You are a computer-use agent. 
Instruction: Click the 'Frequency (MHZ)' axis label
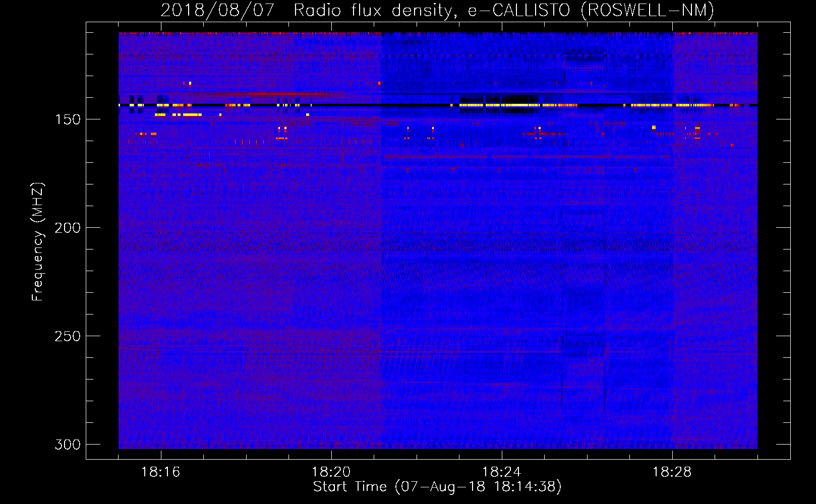[38, 241]
